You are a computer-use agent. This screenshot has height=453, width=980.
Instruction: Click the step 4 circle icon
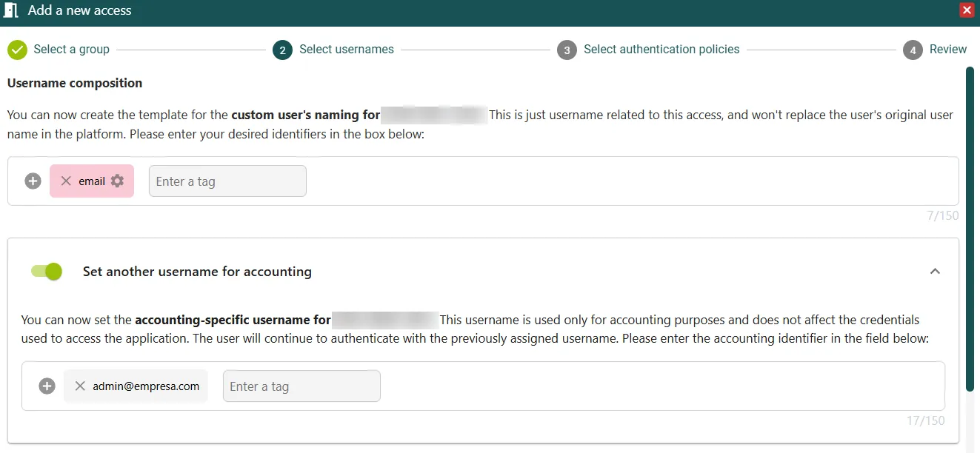(x=913, y=50)
